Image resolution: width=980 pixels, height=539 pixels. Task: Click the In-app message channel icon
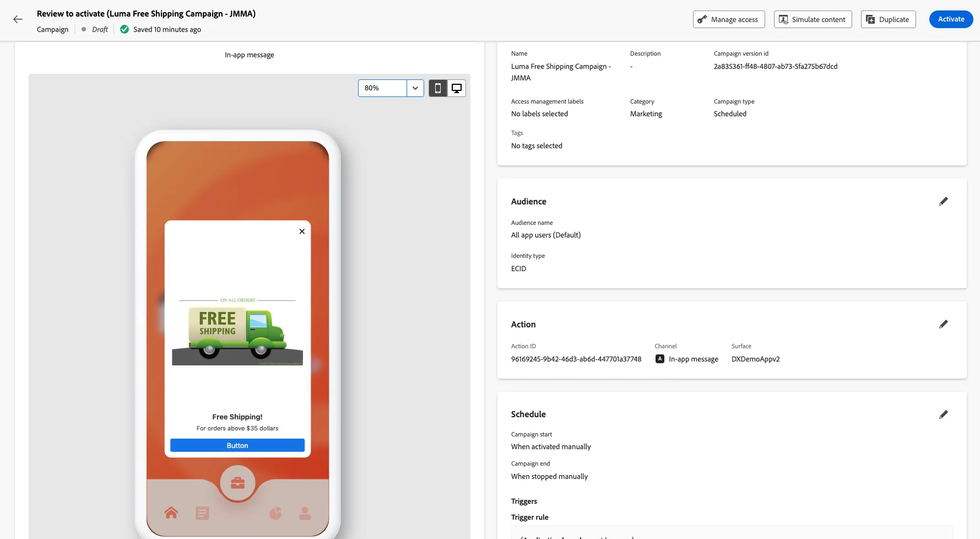pyautogui.click(x=660, y=359)
